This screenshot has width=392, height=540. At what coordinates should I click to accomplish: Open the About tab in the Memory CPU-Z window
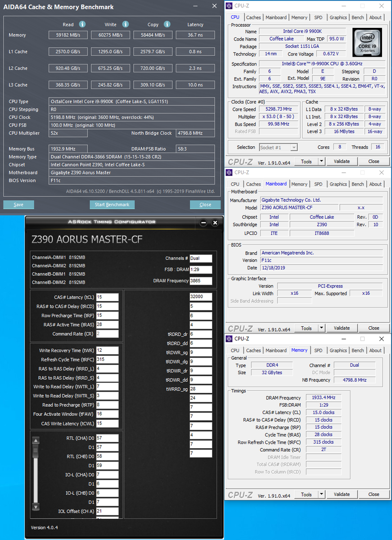pos(375,351)
